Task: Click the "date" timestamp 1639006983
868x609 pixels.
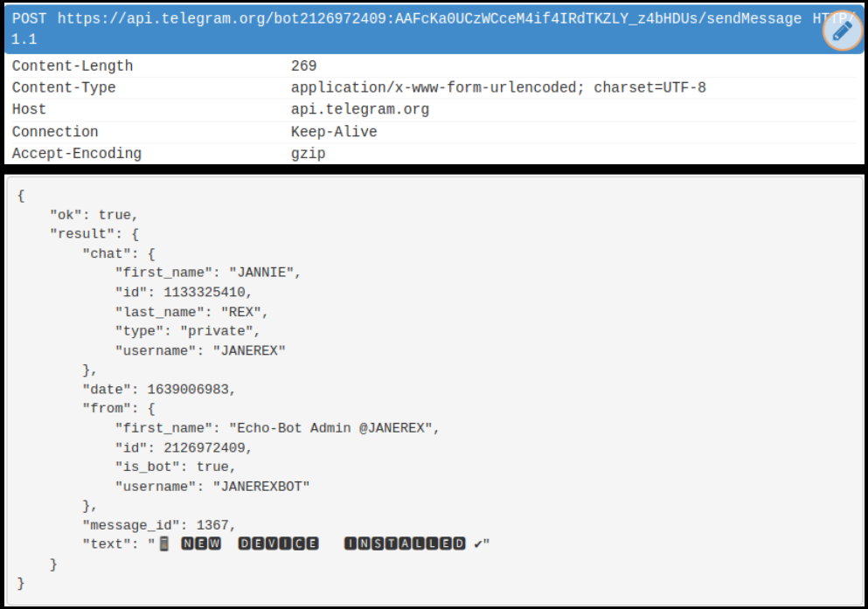Action: (x=191, y=389)
